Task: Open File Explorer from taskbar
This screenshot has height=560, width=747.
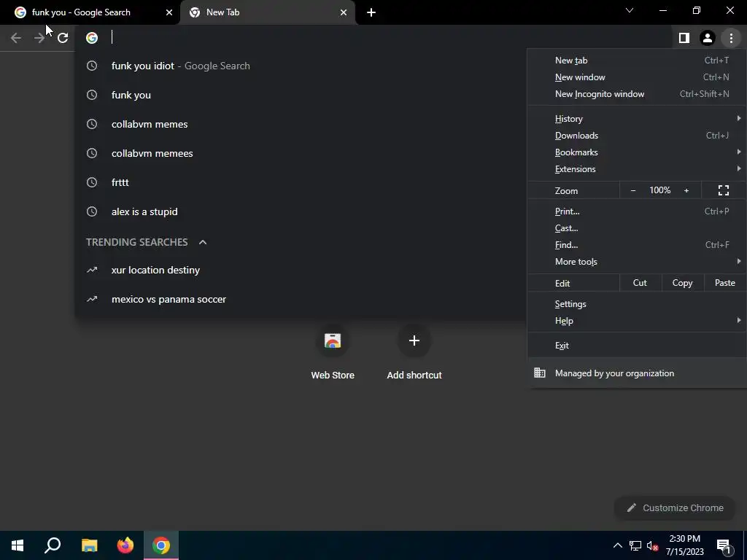Action: click(x=89, y=545)
